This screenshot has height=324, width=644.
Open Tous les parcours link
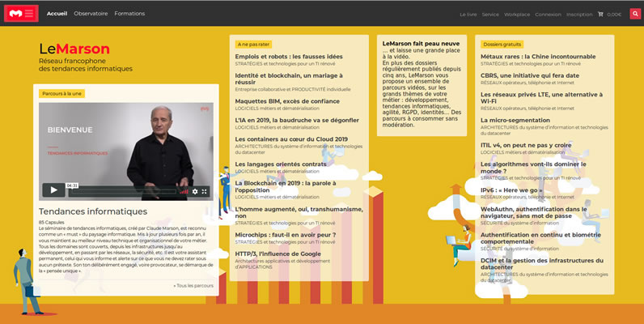tap(193, 285)
